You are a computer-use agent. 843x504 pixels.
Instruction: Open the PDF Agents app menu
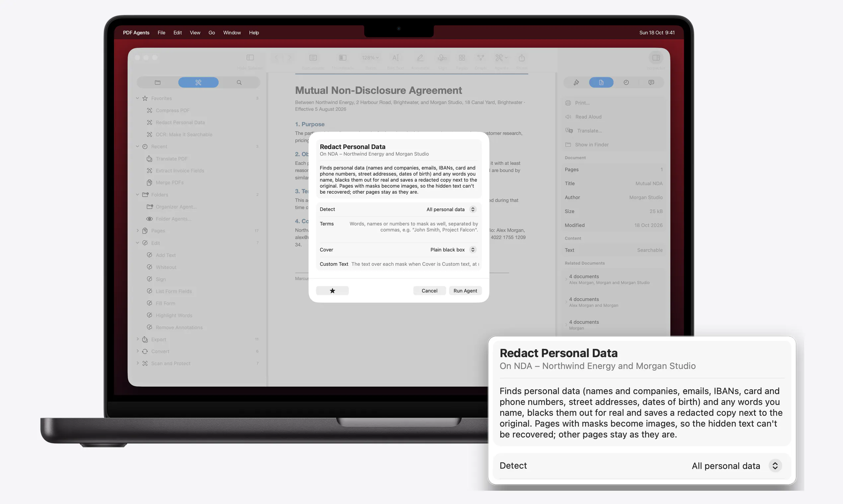point(136,32)
